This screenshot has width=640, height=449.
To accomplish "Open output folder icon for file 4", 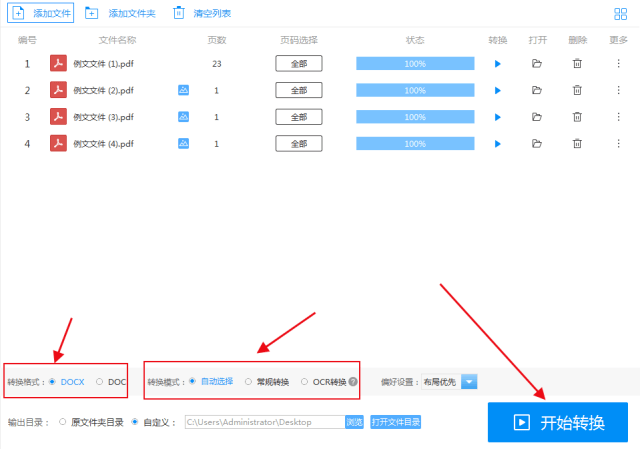I will [x=537, y=144].
